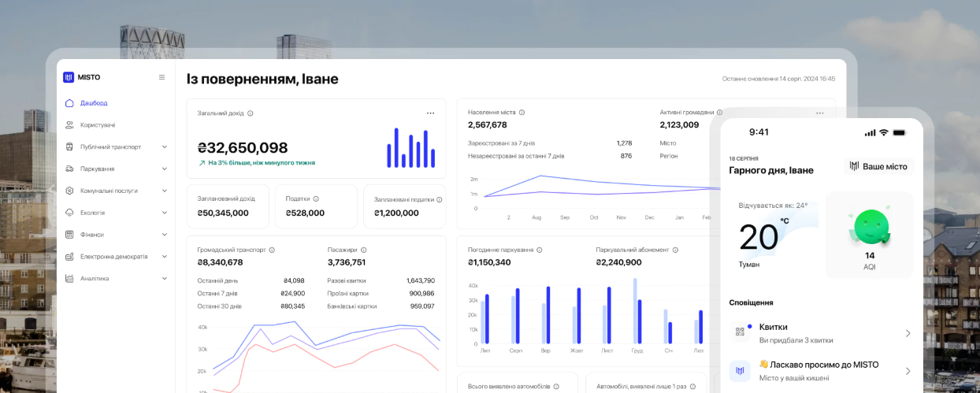Tap the Сповіщення heading
980x393 pixels.
751,302
